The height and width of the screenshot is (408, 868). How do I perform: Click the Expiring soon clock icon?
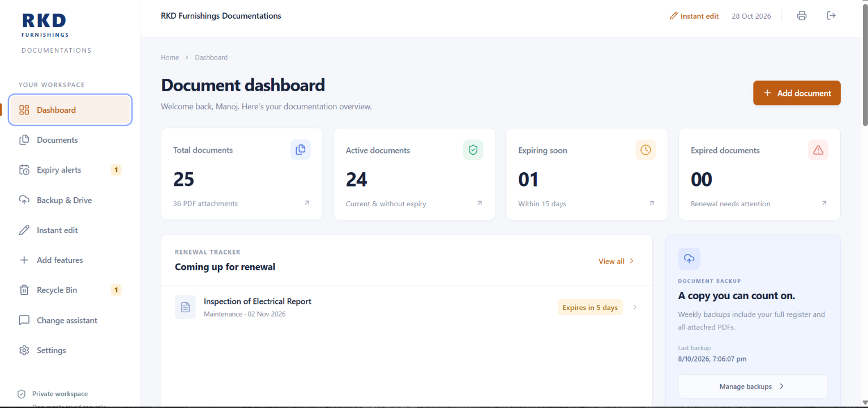[x=645, y=150]
